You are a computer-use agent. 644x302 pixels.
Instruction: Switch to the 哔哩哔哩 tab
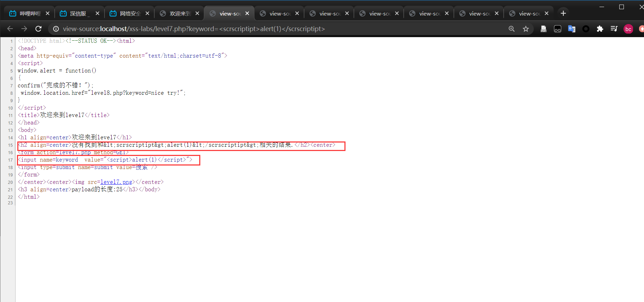[x=30, y=13]
